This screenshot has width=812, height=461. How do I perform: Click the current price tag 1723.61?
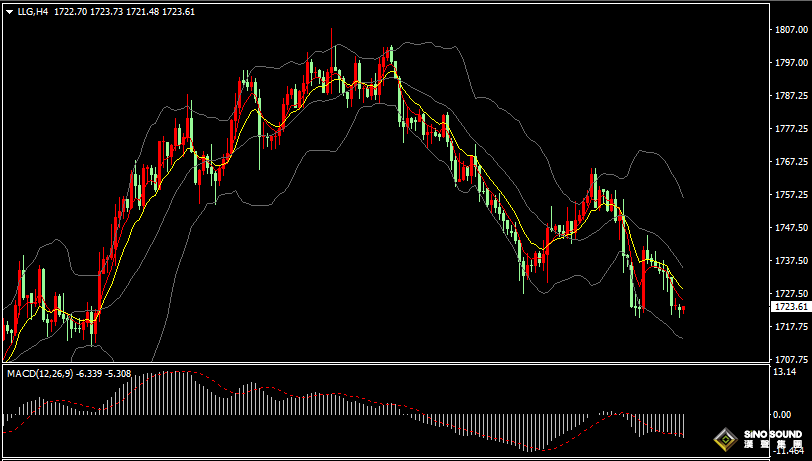coord(791,307)
